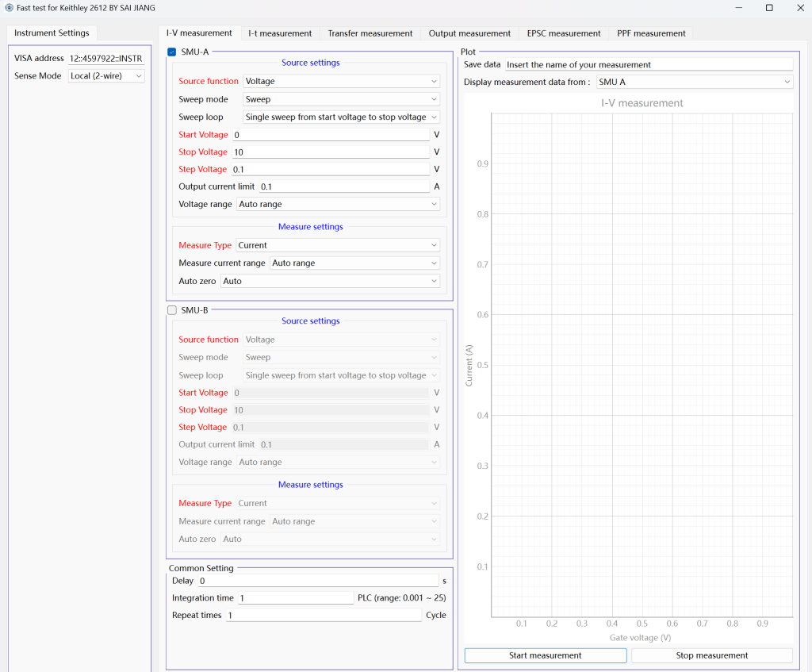Click SMU-A Stop Voltage field
The width and height of the screenshot is (812, 672).
click(x=331, y=152)
